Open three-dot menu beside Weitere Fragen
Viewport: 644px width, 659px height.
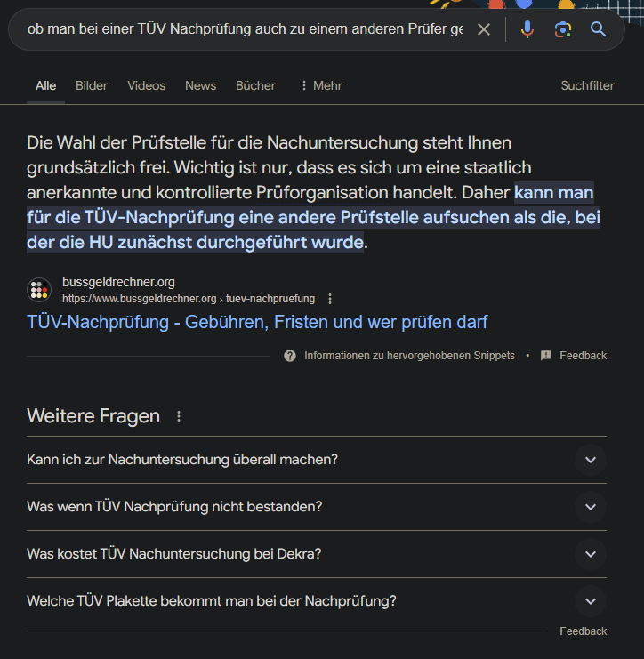tap(179, 416)
